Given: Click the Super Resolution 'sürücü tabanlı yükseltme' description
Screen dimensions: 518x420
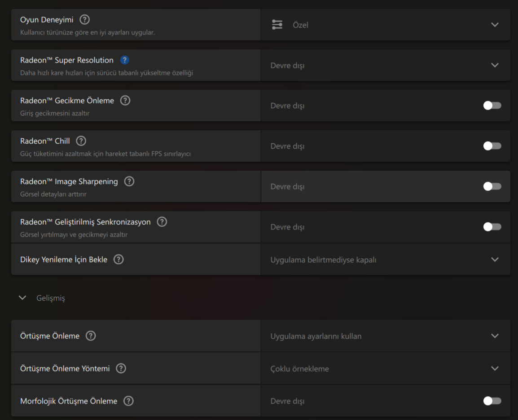Looking at the screenshot, I should pos(107,73).
